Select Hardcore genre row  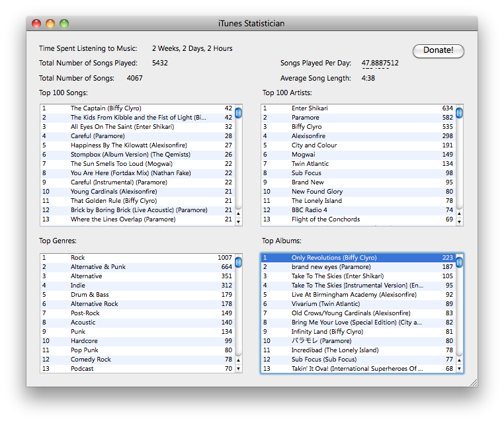pos(138,341)
